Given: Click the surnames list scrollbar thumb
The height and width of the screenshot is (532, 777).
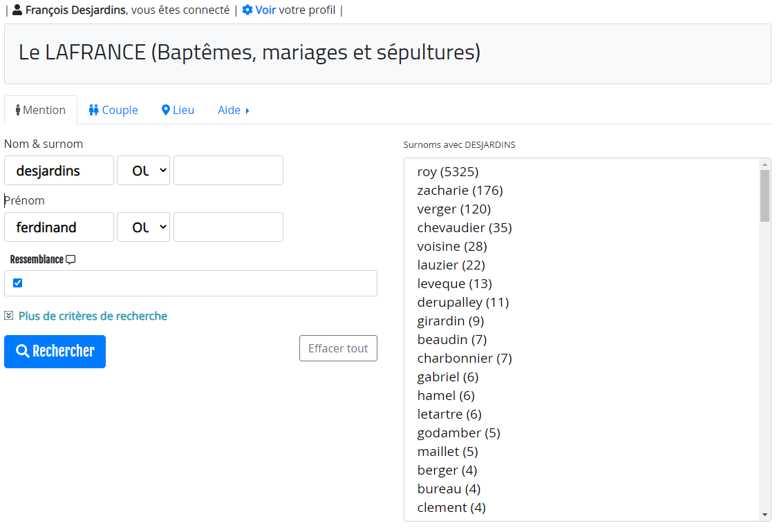Looking at the screenshot, I should (765, 196).
